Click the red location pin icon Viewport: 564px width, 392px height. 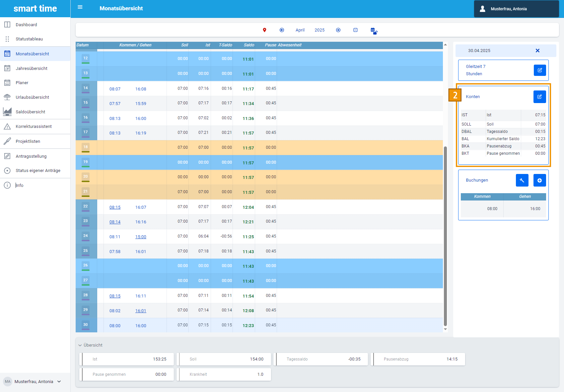[x=264, y=30]
